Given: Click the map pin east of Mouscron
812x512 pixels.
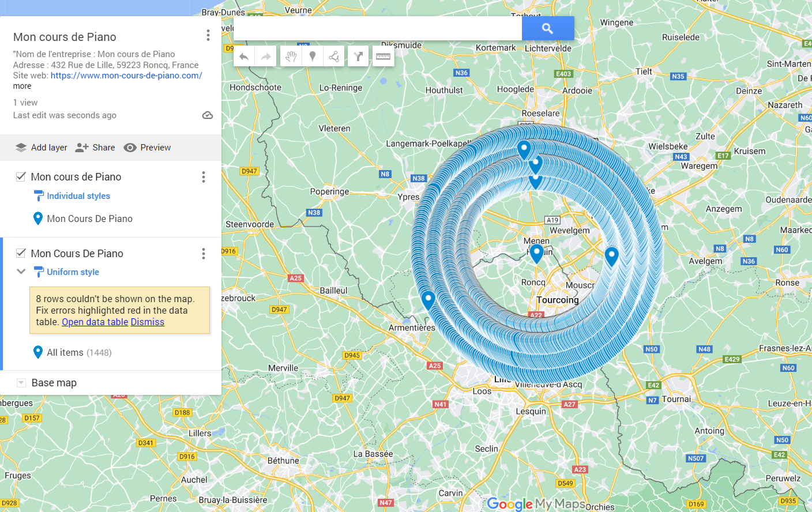Looking at the screenshot, I should [612, 255].
